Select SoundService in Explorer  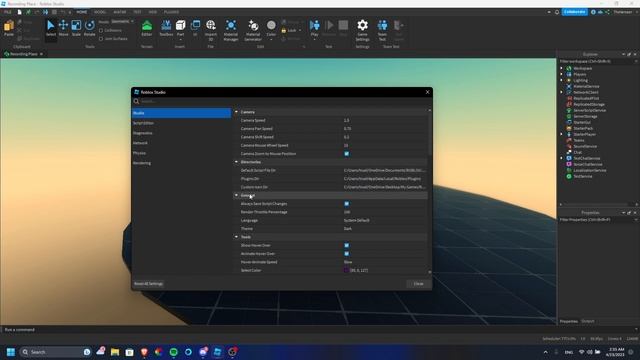pos(585,147)
